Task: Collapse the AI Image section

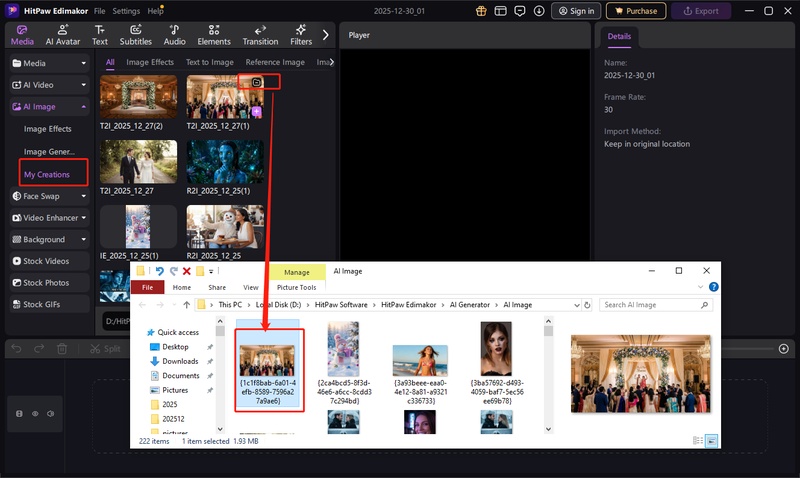Action: [83, 106]
